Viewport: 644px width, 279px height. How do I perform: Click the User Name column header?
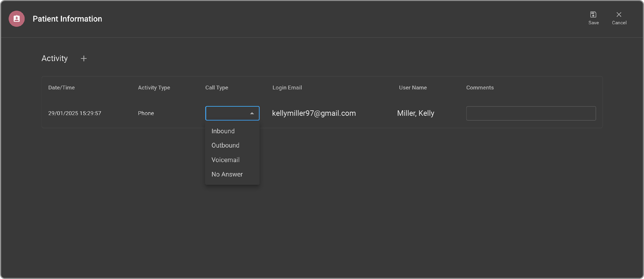coord(413,88)
